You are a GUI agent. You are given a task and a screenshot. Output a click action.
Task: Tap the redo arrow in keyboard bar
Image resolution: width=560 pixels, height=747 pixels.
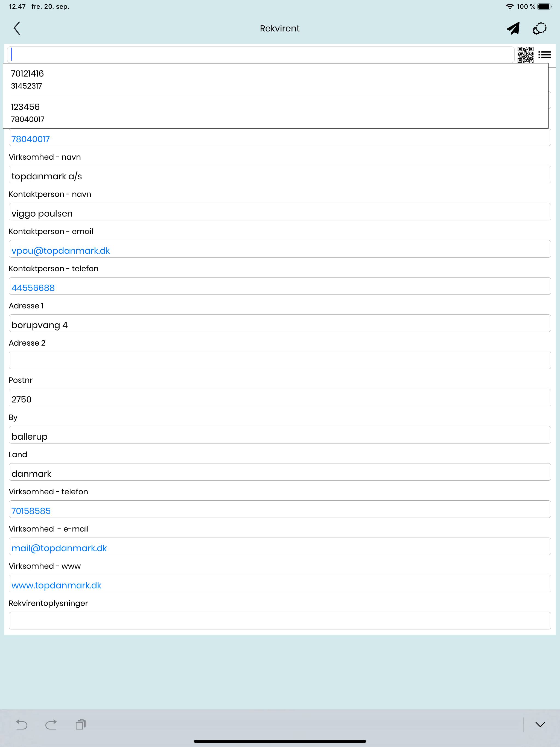(x=51, y=724)
